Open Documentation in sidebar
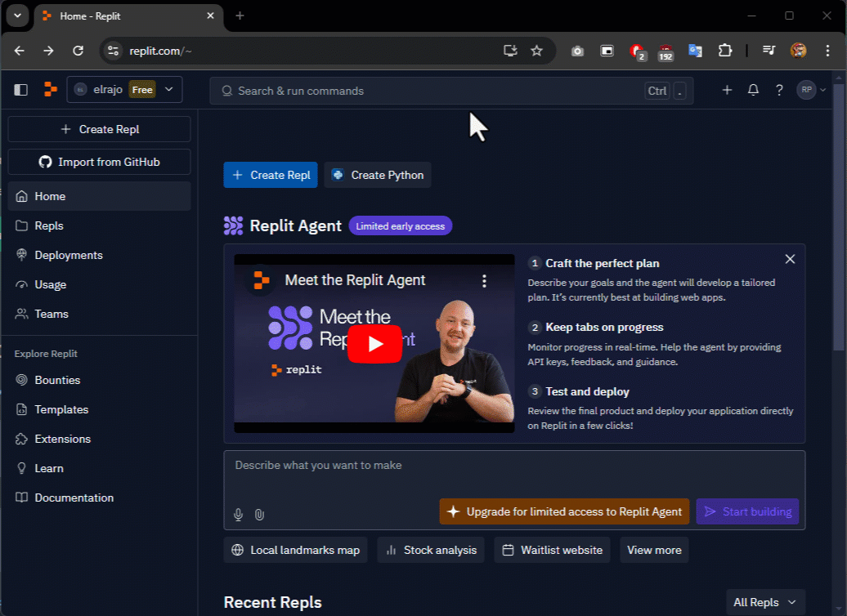The image size is (847, 616). coord(100,498)
